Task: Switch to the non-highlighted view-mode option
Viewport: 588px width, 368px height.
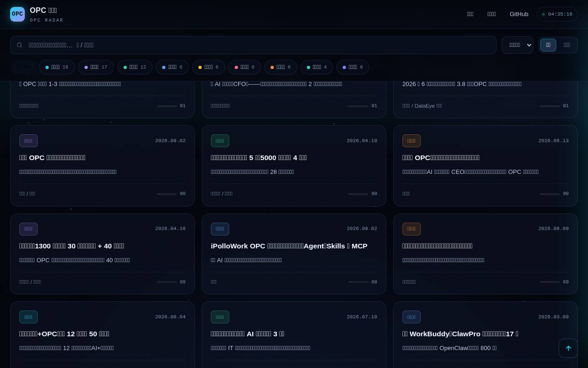Action: [x=566, y=45]
